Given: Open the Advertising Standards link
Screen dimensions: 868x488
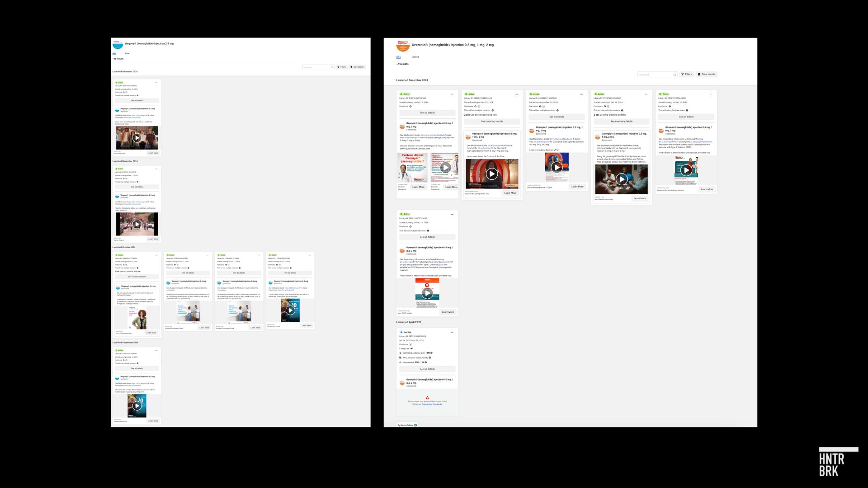Looking at the screenshot, I should 432,404.
